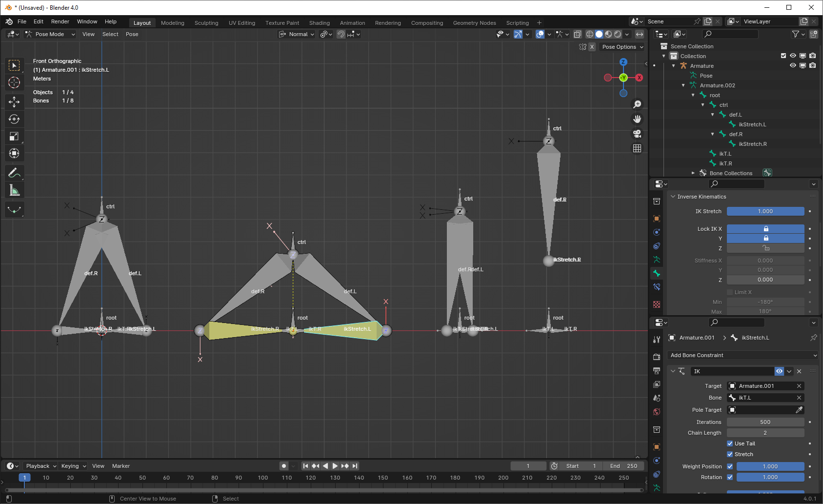This screenshot has width=823, height=504.
Task: Click the Iterations value field
Action: (765, 422)
